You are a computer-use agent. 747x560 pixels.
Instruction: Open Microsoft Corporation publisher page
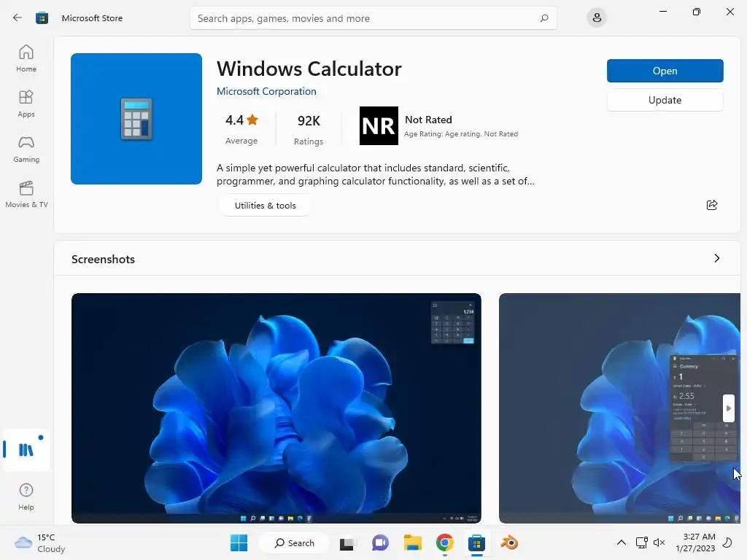tap(266, 91)
